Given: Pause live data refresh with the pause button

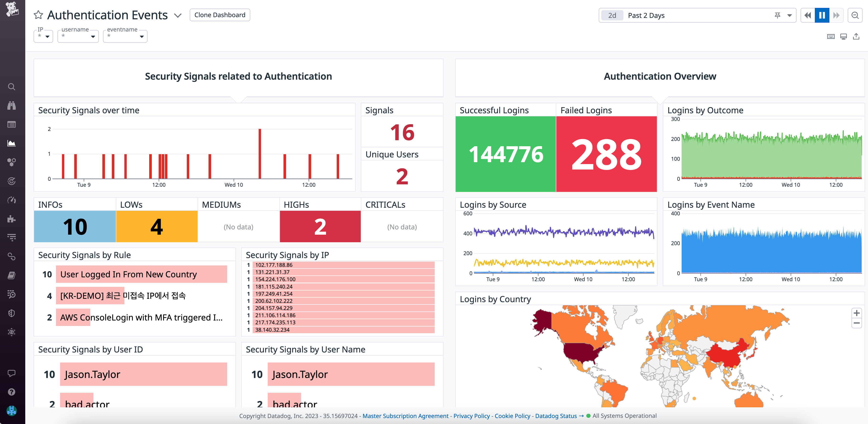Looking at the screenshot, I should [822, 15].
